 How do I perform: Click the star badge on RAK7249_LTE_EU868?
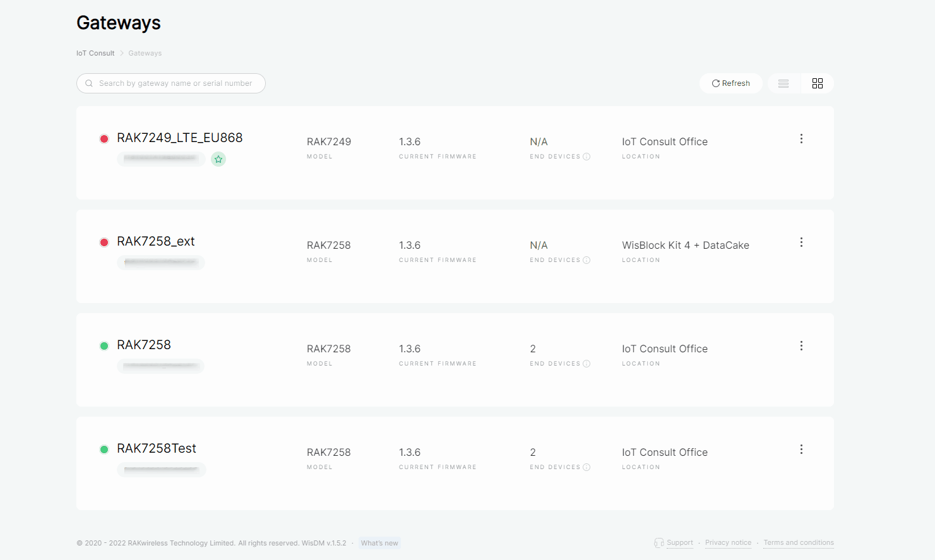218,159
